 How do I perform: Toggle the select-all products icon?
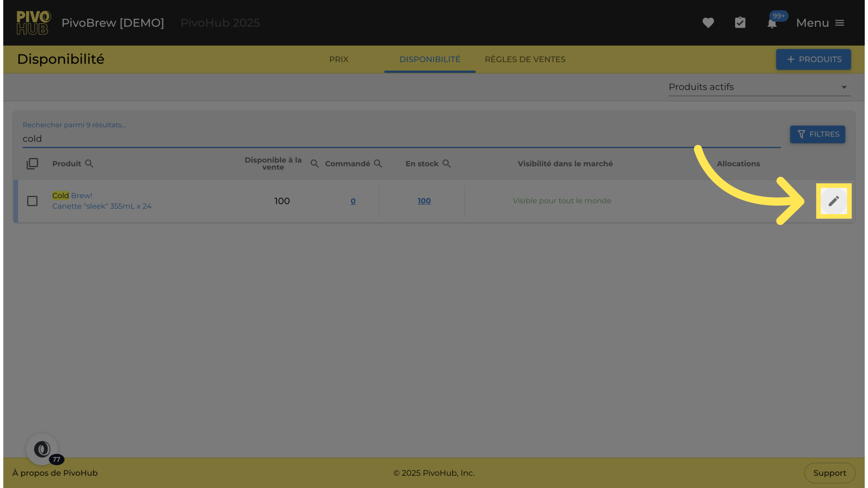32,164
